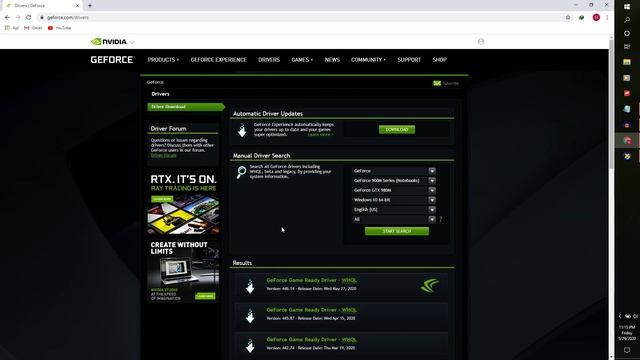Viewport: 640px width, 360px height.
Task: Click the Start Search button
Action: [397, 231]
